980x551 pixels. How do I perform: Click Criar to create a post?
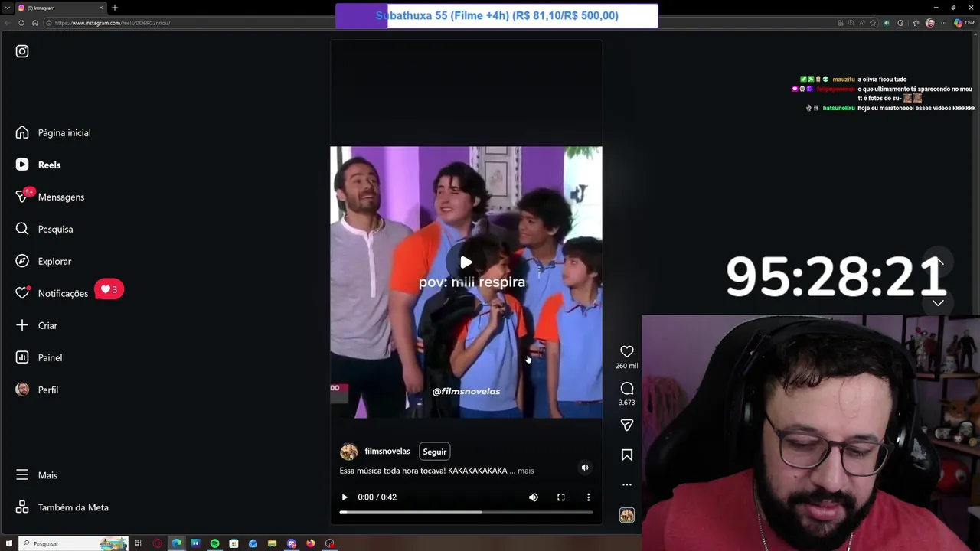point(37,325)
